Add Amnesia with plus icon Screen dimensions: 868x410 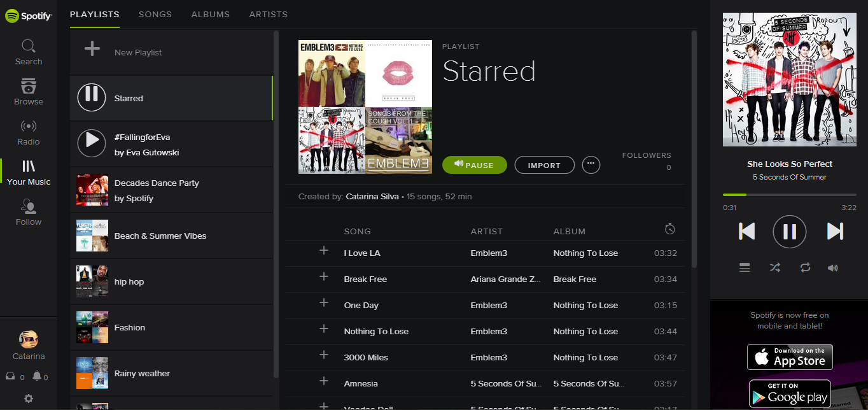324,381
